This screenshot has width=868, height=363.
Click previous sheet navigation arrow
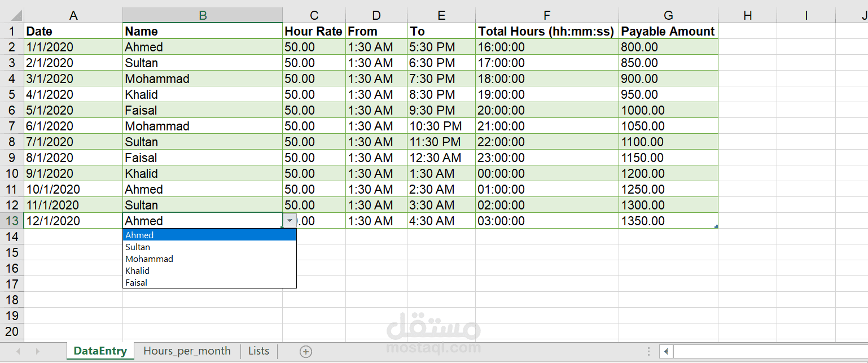click(x=18, y=352)
